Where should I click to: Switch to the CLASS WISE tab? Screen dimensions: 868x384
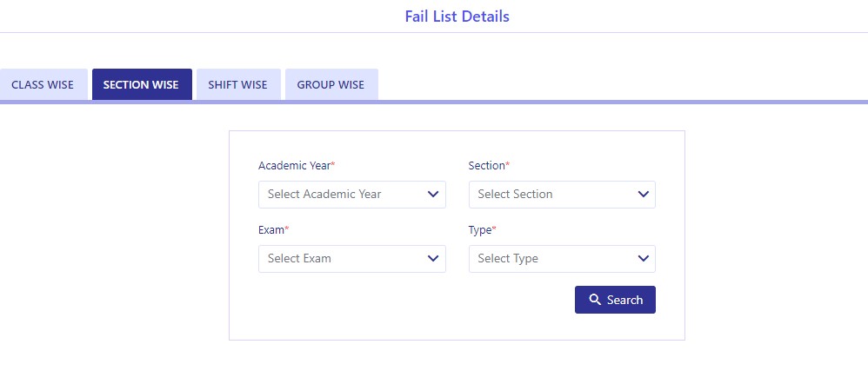click(x=43, y=85)
